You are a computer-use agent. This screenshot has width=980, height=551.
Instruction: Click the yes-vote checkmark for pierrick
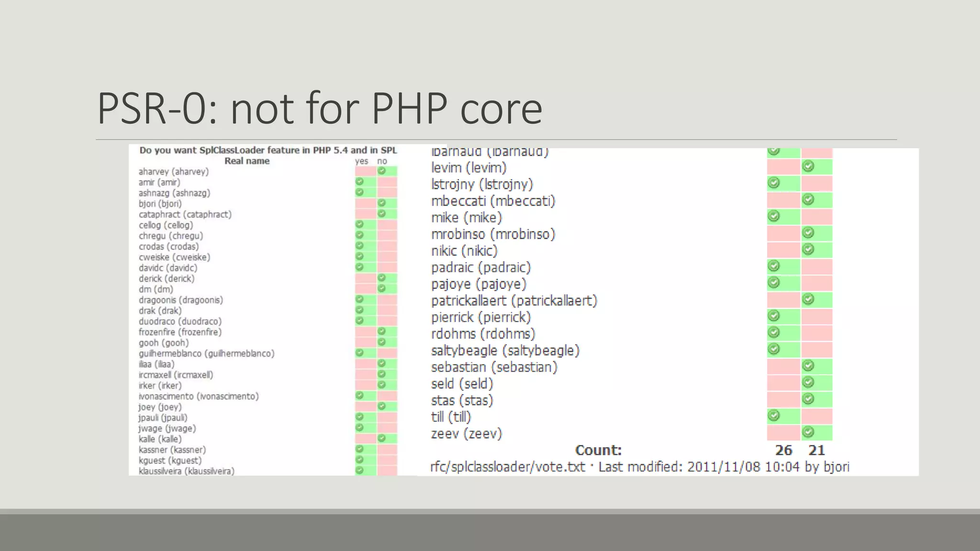click(x=774, y=316)
